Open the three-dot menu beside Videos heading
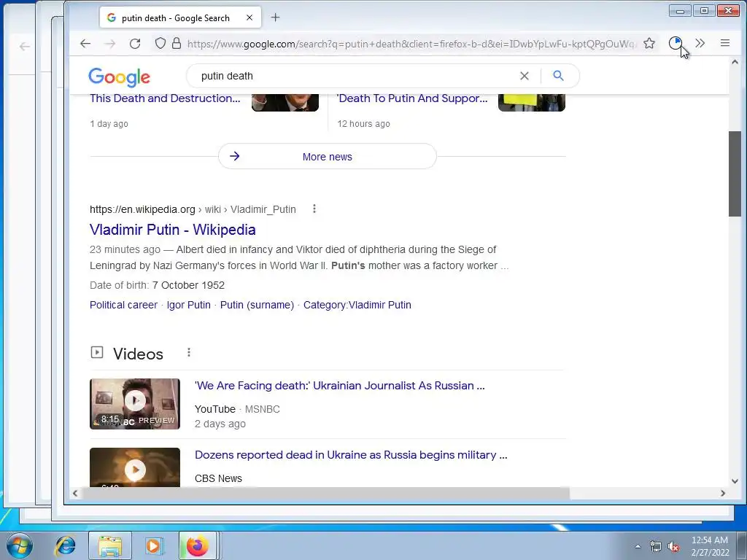Image resolution: width=747 pixels, height=560 pixels. [x=189, y=352]
